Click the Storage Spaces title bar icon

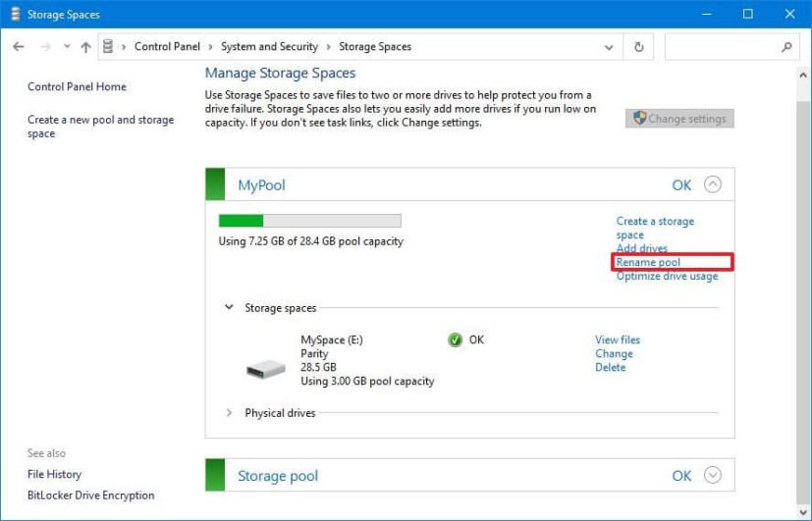(x=13, y=15)
